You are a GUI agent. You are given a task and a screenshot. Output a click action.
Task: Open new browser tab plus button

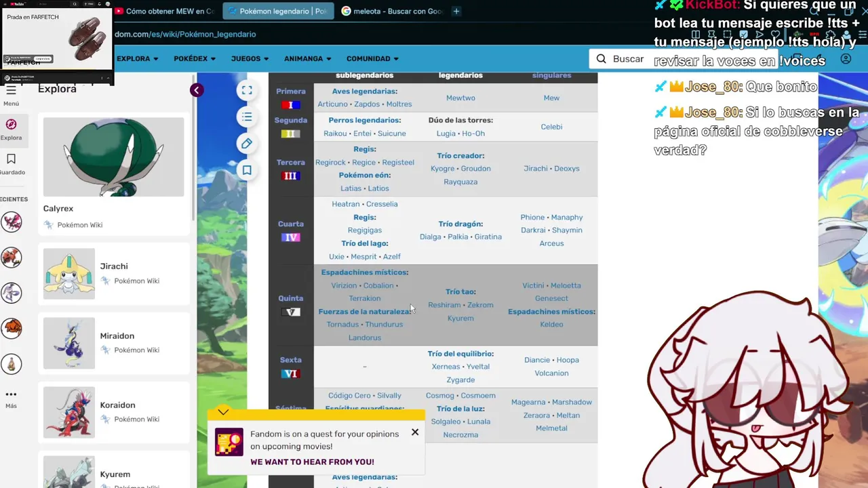point(456,11)
